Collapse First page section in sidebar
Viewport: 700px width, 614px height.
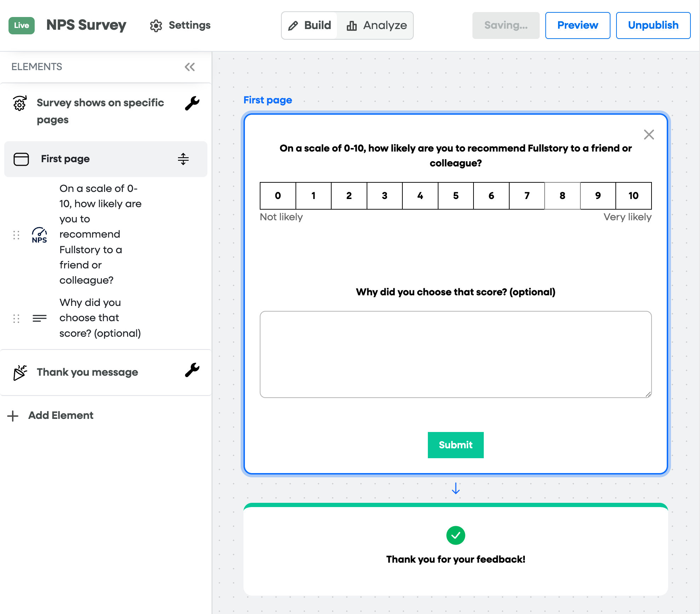tap(183, 159)
